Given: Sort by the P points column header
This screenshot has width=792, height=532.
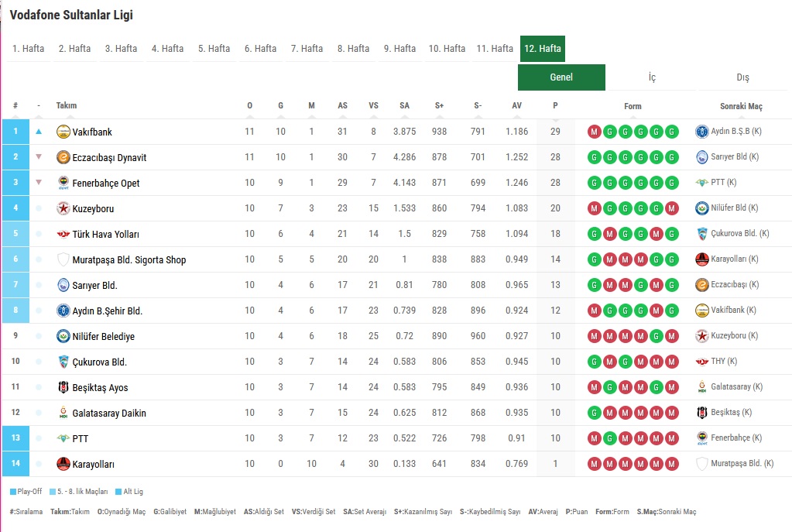Looking at the screenshot, I should (555, 105).
